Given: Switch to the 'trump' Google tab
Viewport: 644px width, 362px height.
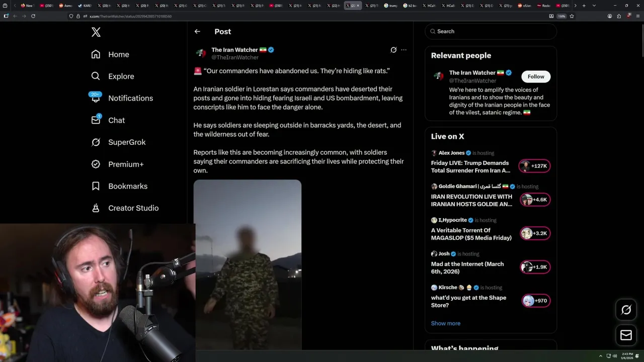Looking at the screenshot, I should (x=390, y=6).
